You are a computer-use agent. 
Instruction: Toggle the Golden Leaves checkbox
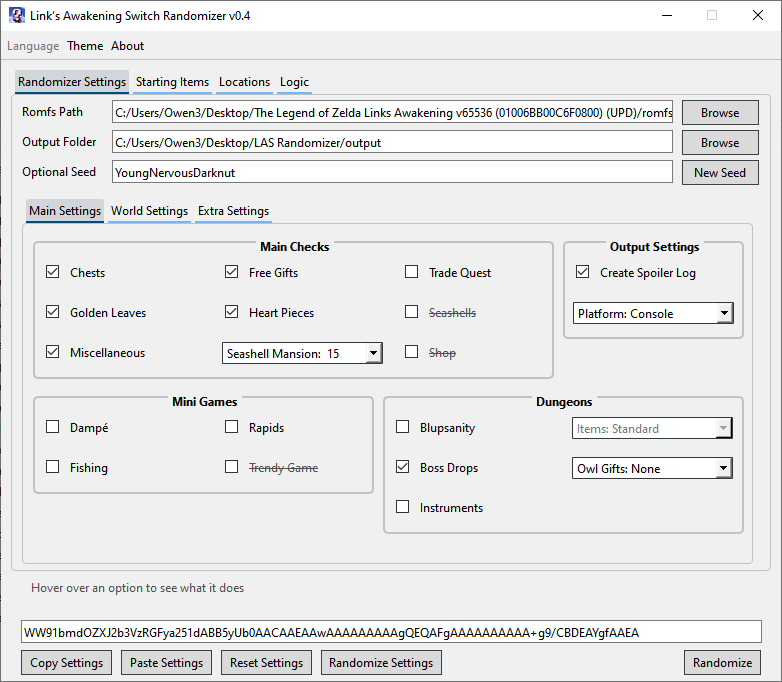(x=52, y=312)
